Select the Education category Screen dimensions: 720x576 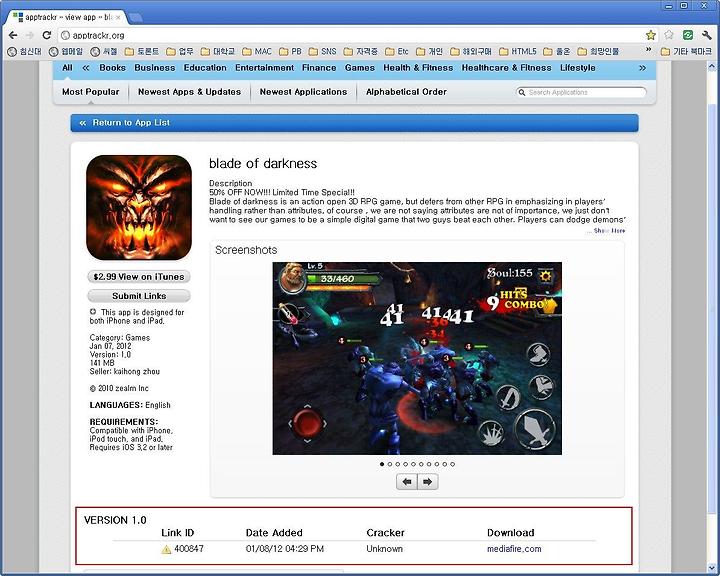click(x=205, y=68)
